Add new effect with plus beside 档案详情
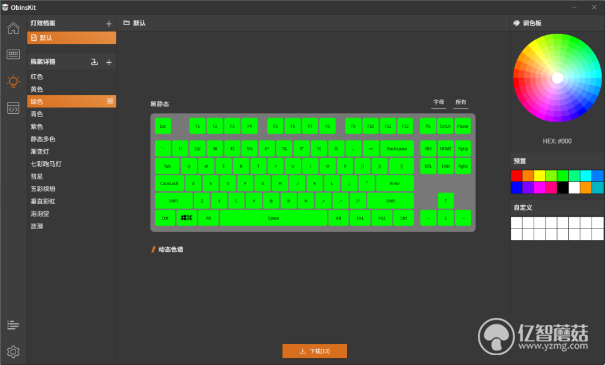 (109, 62)
